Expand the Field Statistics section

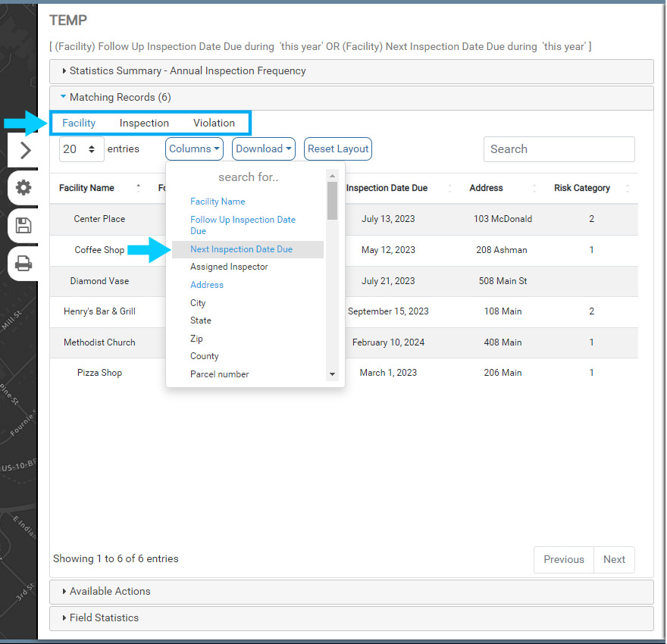click(x=104, y=617)
